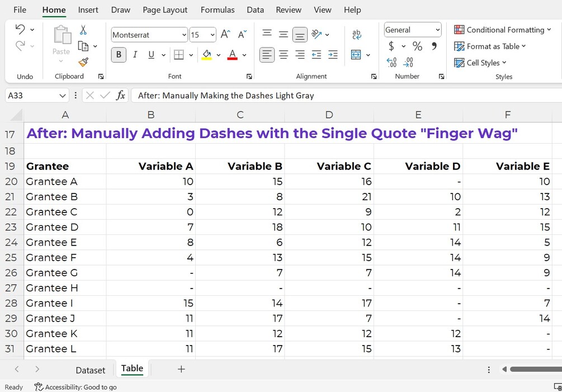Click the Align Right icon
The image size is (562, 392).
pyautogui.click(x=300, y=54)
